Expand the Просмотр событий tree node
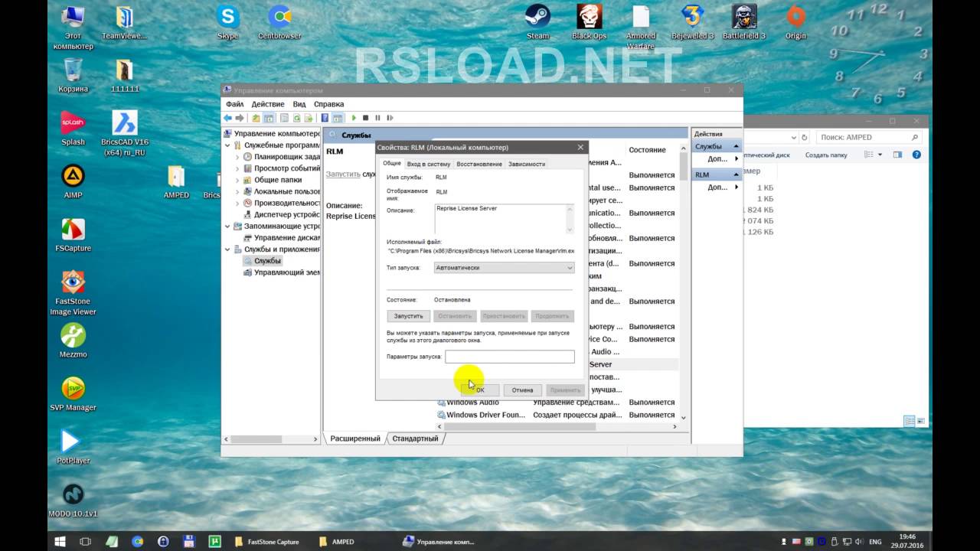This screenshot has width=980, height=551. 237,168
